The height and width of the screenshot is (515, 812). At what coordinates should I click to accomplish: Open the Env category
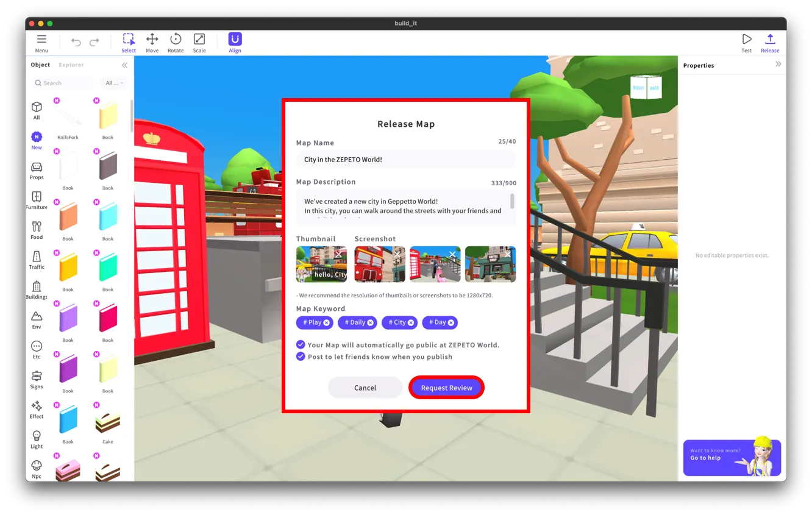coord(37,319)
